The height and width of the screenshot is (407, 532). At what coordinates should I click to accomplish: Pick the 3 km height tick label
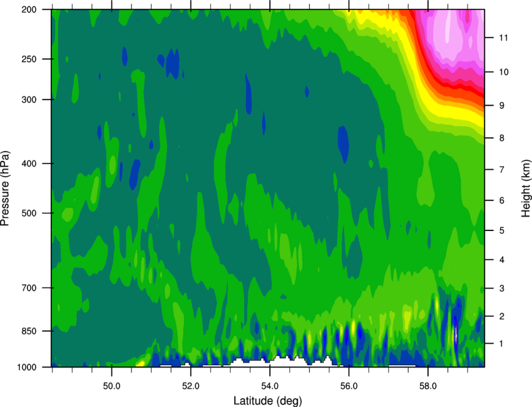[x=501, y=289]
